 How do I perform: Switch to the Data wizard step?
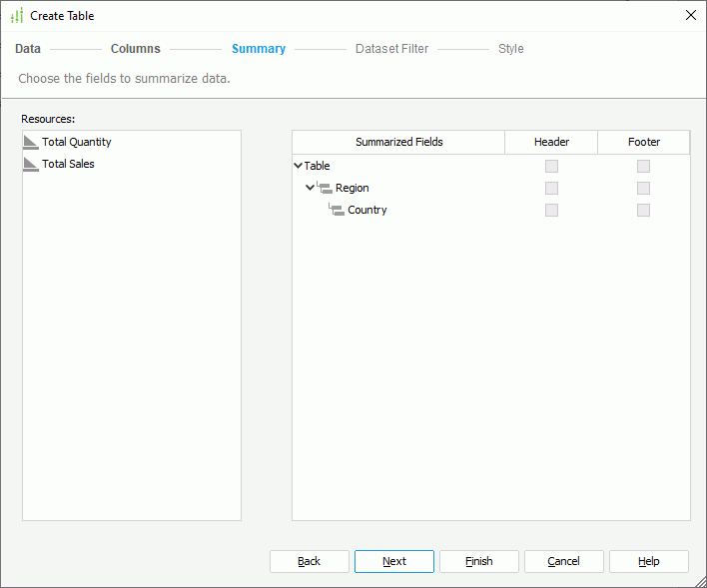coord(28,49)
